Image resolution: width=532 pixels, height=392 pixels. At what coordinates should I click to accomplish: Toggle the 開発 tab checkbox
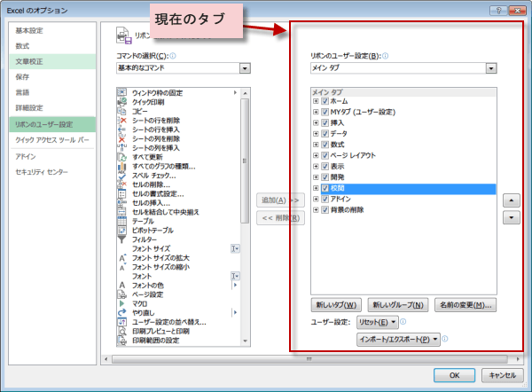click(325, 176)
